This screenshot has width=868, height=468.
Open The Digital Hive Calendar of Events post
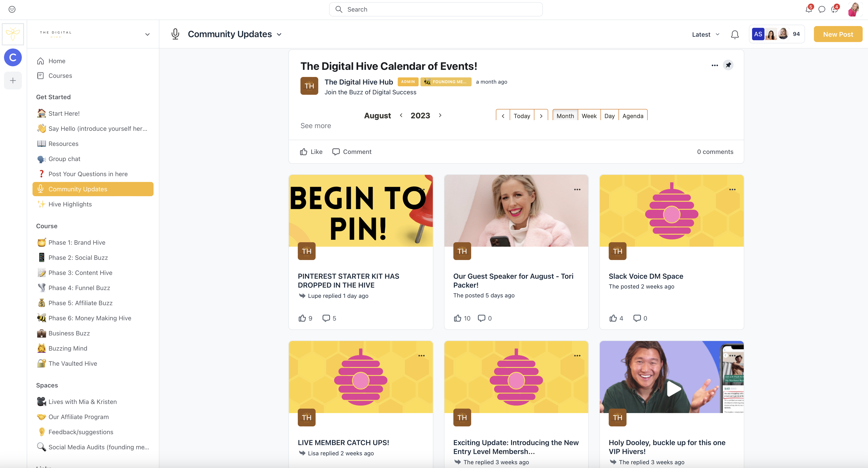[389, 66]
